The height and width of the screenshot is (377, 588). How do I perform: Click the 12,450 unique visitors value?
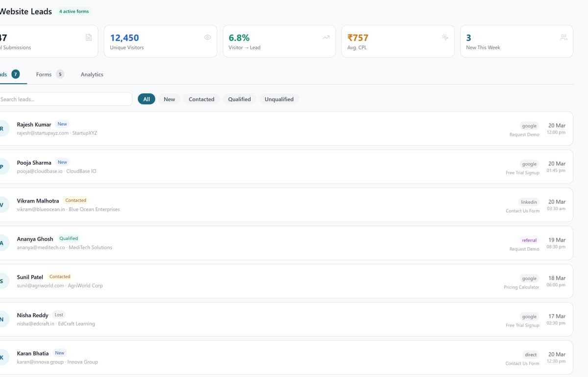click(124, 38)
